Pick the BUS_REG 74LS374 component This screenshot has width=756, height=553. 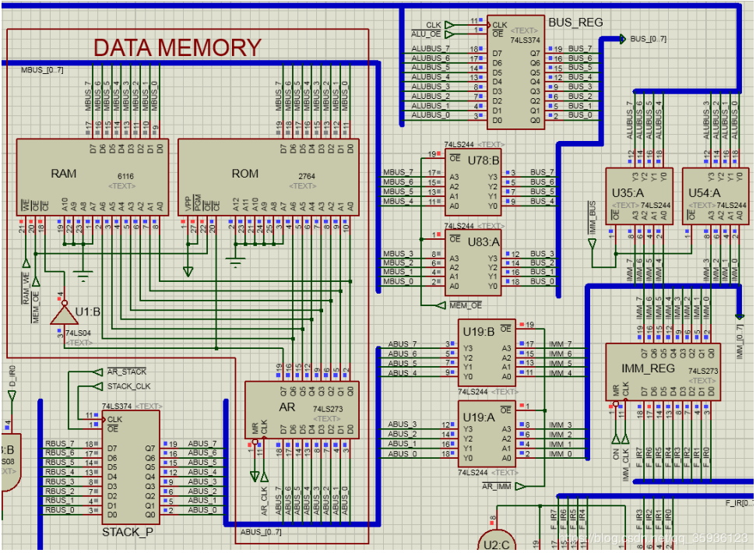(515, 72)
